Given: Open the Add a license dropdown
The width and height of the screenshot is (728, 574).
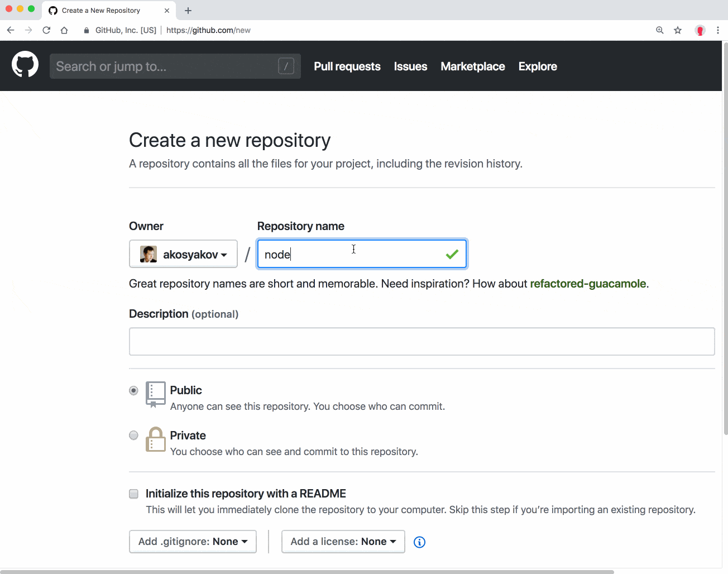Looking at the screenshot, I should tap(343, 541).
